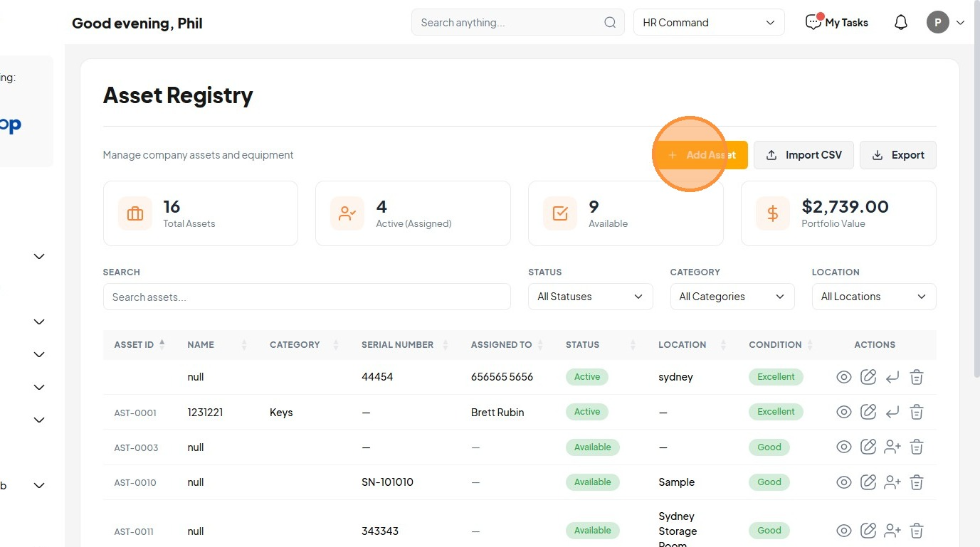Image resolution: width=980 pixels, height=547 pixels.
Task: Click the page vertical scrollbar
Action: pos(976,206)
